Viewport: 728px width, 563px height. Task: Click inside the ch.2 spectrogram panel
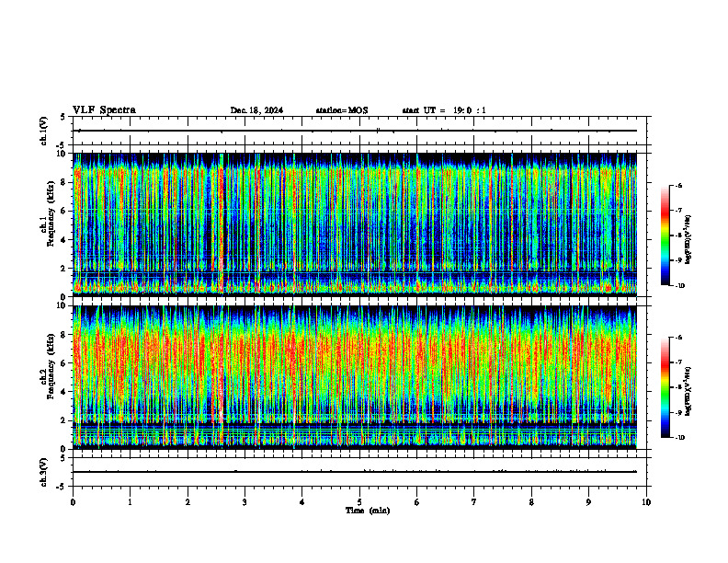click(x=355, y=377)
